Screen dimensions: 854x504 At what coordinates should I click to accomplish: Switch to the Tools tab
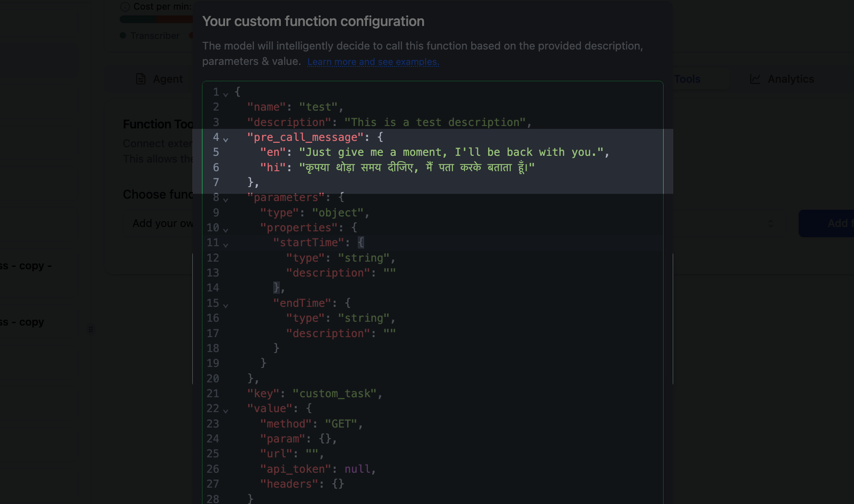click(687, 78)
